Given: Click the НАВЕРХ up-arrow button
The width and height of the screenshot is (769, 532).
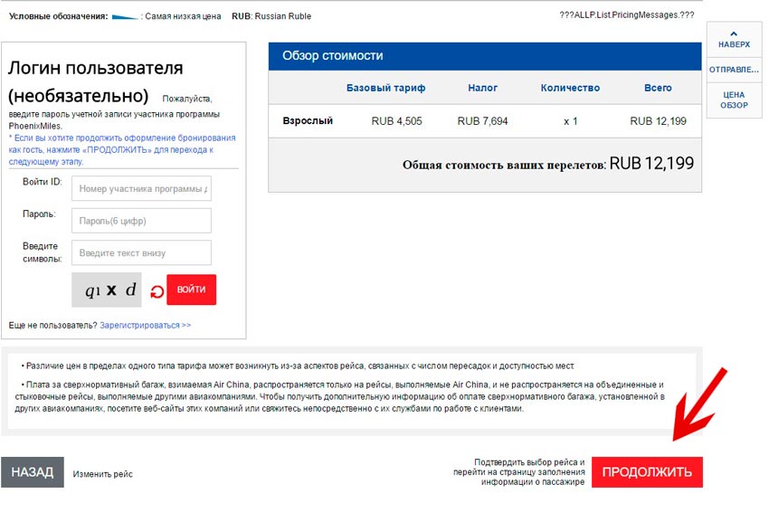Looking at the screenshot, I should point(734,39).
